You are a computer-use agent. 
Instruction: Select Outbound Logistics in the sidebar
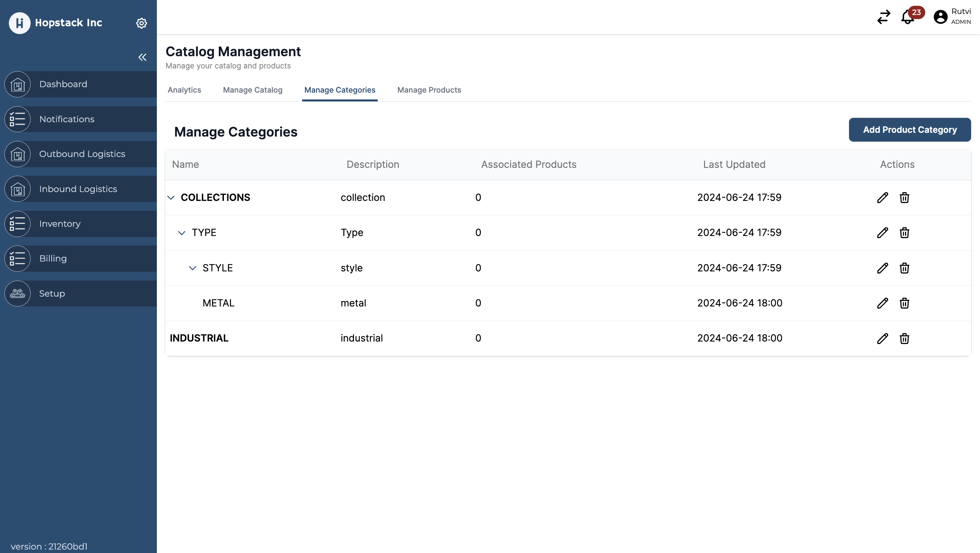17,154
